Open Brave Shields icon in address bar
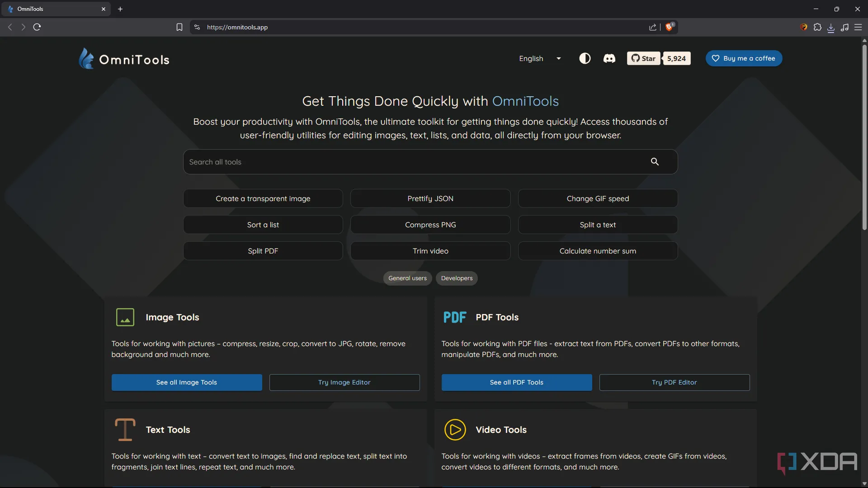Screen dimensions: 868x488 pos(670,27)
